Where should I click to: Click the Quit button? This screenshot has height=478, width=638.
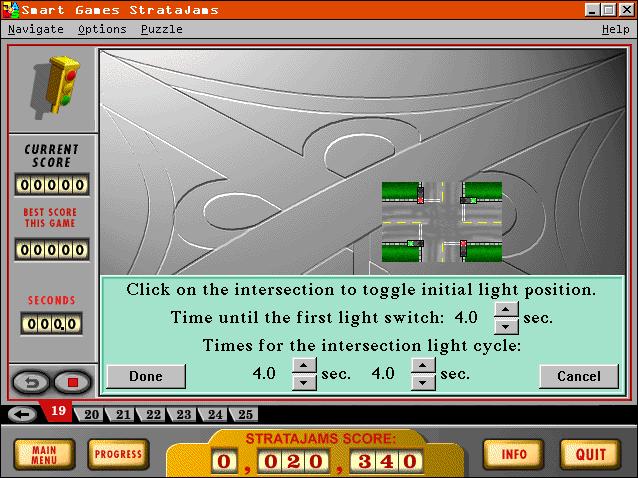591,455
